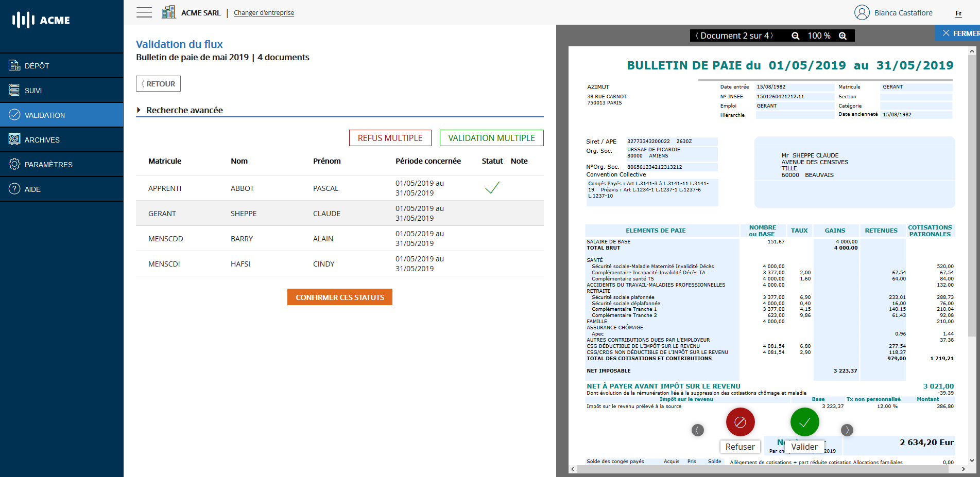Open the hamburger menu icon

point(144,12)
